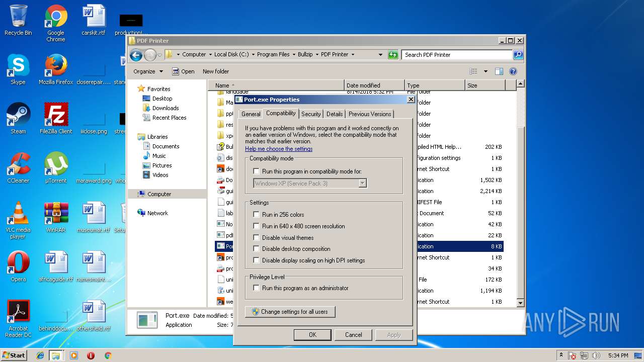Open carskit.rtf document icon

(x=94, y=20)
